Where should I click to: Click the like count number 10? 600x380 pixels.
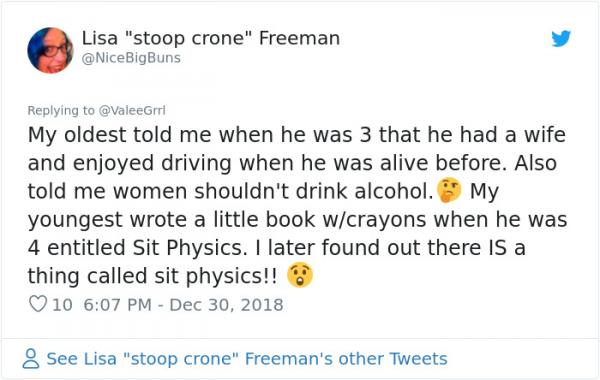(x=62, y=305)
